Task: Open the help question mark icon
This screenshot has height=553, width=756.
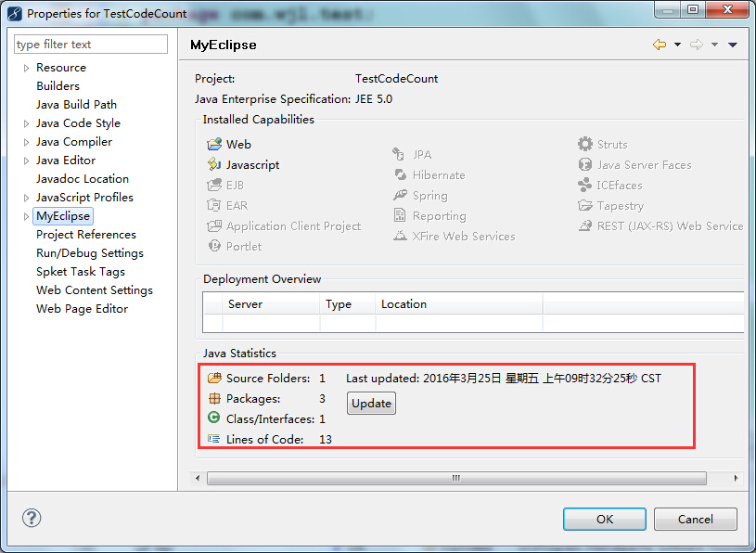Action: (32, 519)
